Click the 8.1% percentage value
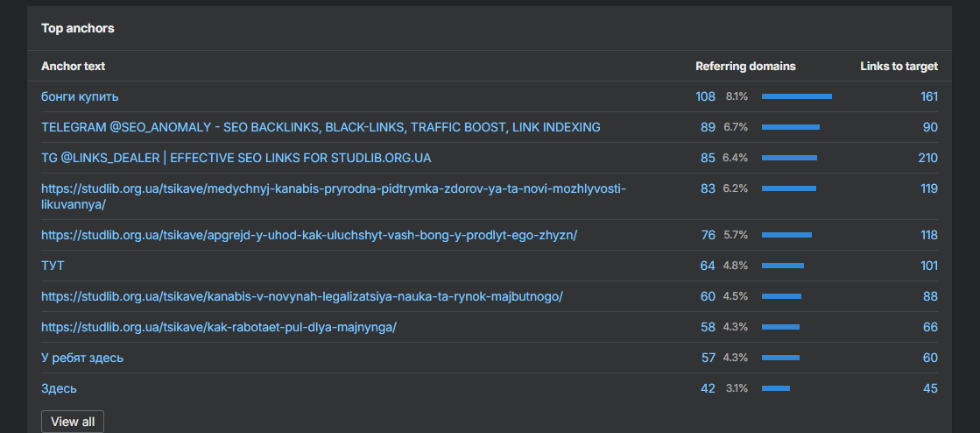The image size is (980, 433). (x=737, y=96)
